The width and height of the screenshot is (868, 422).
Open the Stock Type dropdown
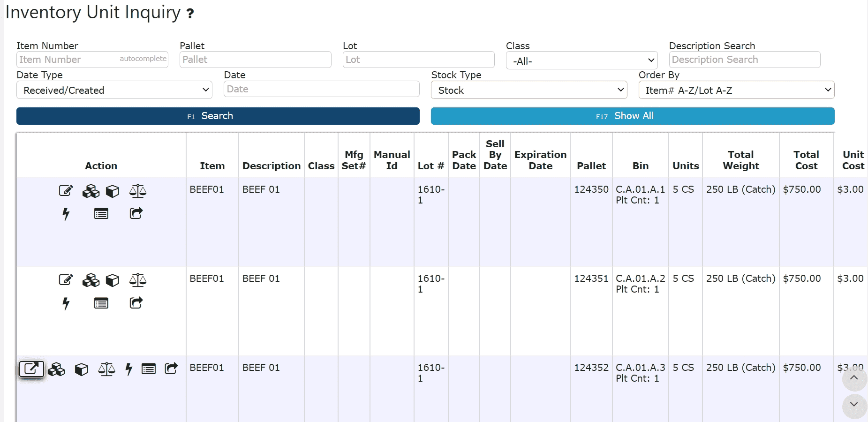(529, 90)
